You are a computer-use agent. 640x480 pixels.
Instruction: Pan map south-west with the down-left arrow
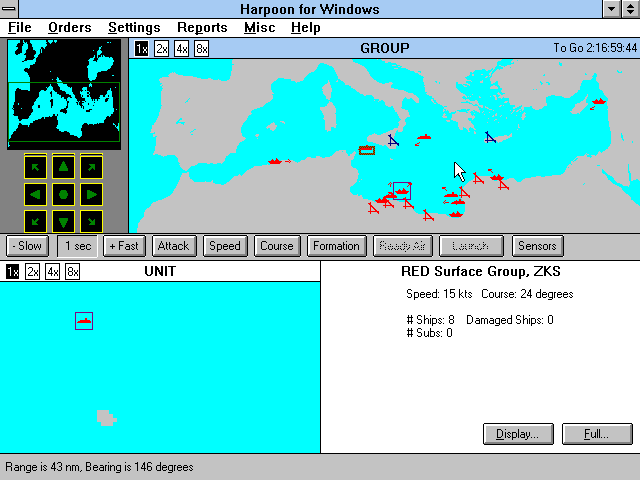pyautogui.click(x=35, y=222)
